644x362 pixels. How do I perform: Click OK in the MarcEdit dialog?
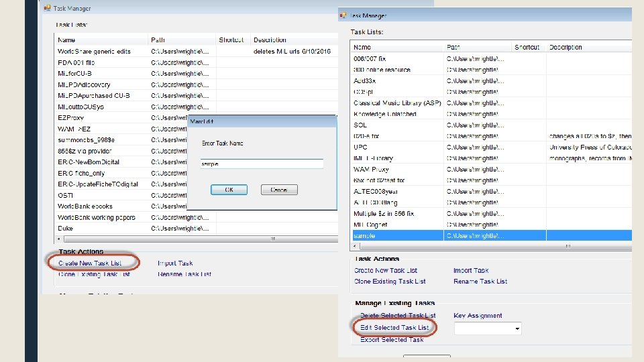[229, 190]
